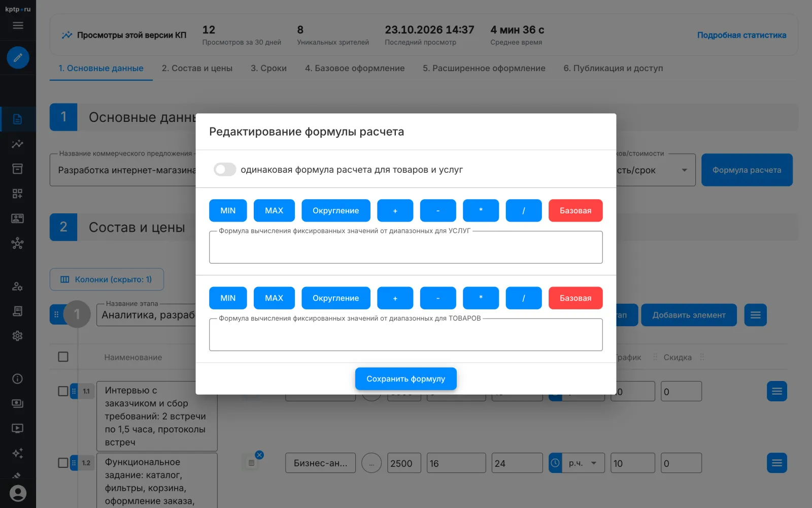The height and width of the screenshot is (508, 812).
Task: Open the analytics chart sidebar icon
Action: tap(18, 144)
